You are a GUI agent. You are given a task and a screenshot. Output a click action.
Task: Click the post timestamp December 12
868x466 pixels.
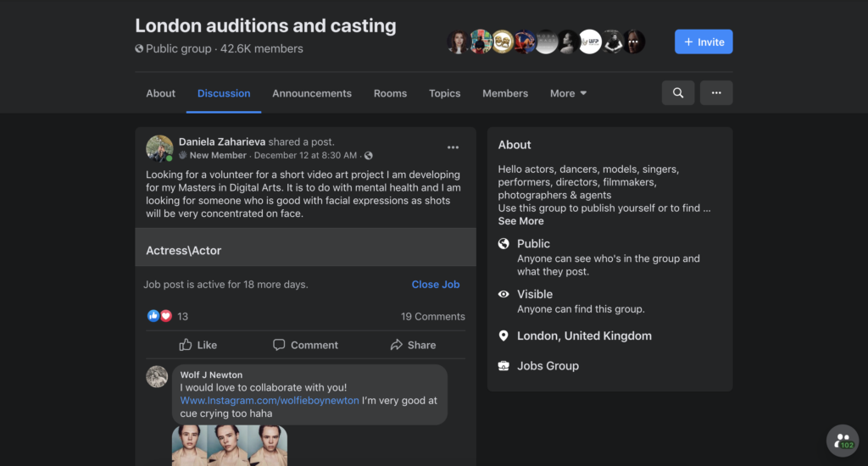[x=305, y=156]
